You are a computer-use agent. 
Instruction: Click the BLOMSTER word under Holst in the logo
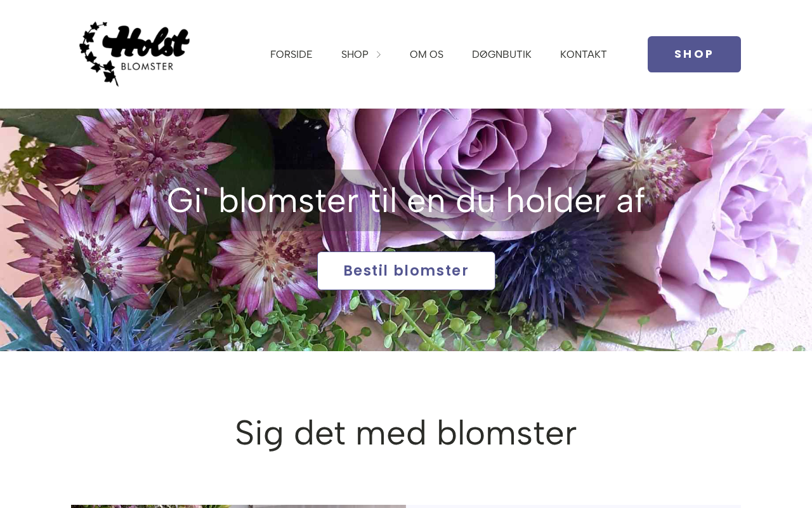[147, 65]
